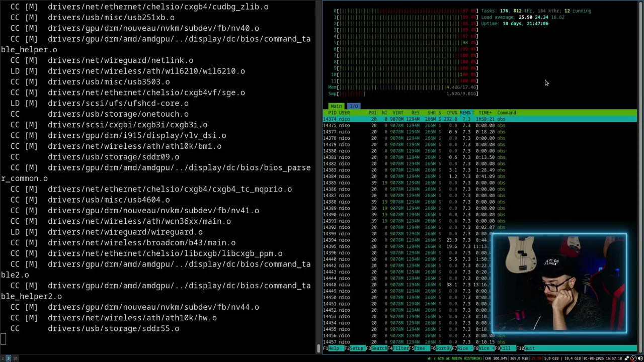Select process row with PID 14385

(480, 183)
